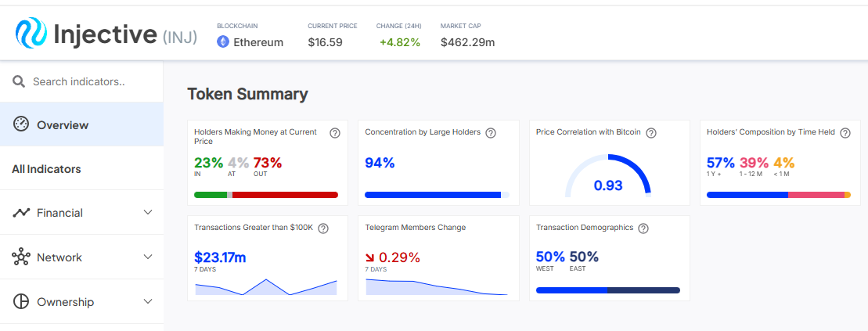Open the Transaction Demographics title
This screenshot has width=868, height=331.
(585, 228)
